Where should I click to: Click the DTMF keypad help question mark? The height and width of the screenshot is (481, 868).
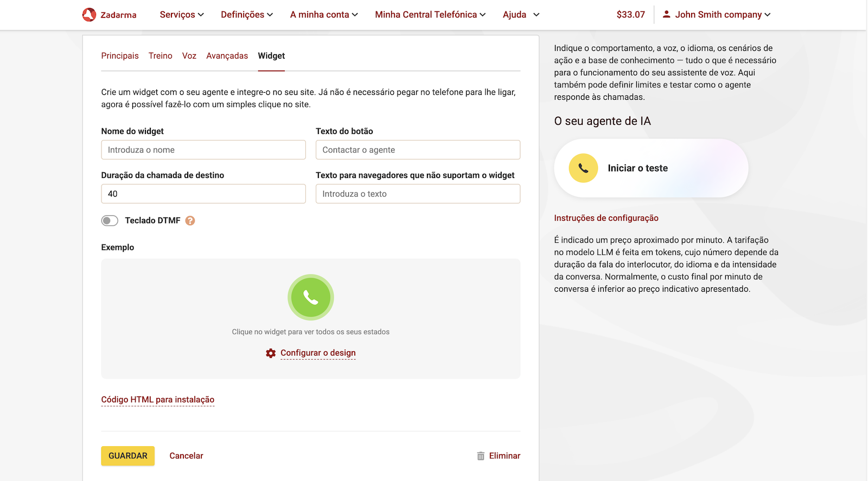coord(190,221)
